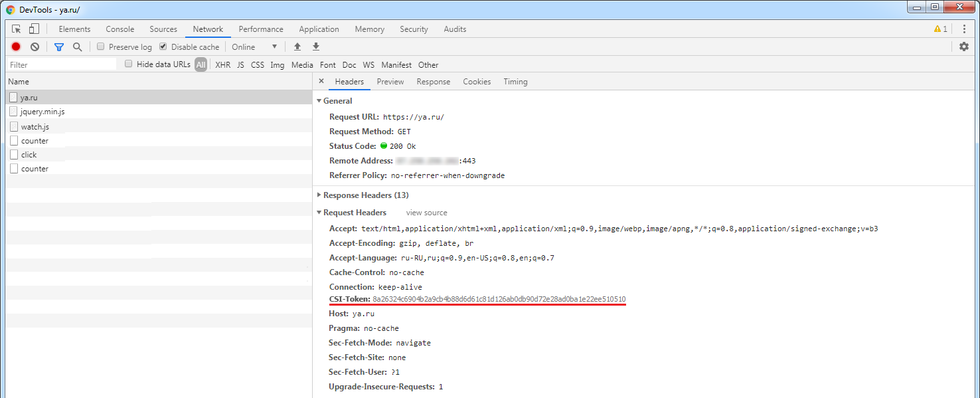
Task: Select the Network panel tab
Action: click(x=208, y=29)
